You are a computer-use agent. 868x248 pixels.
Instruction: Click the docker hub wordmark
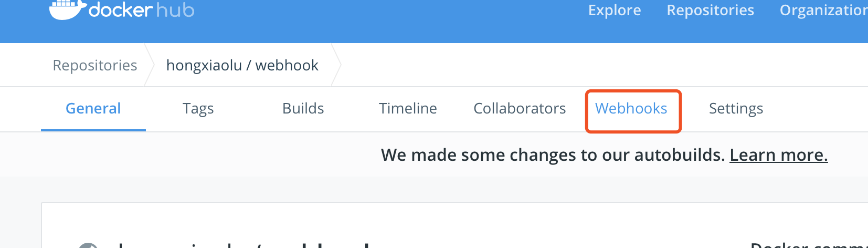click(142, 9)
